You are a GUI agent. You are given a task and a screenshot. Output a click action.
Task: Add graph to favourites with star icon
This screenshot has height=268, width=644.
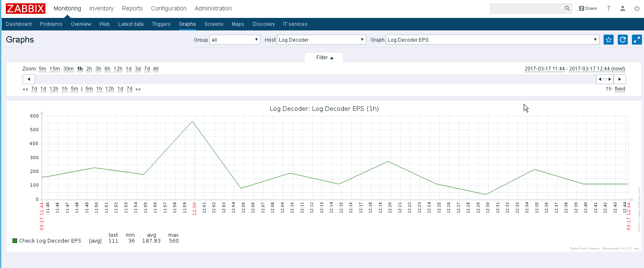(609, 40)
